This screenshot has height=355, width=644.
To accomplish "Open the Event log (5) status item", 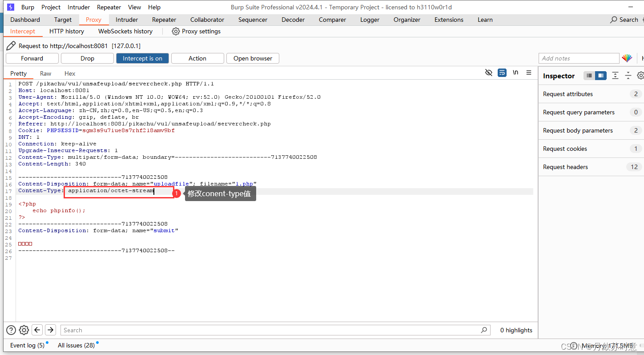I will 27,345.
